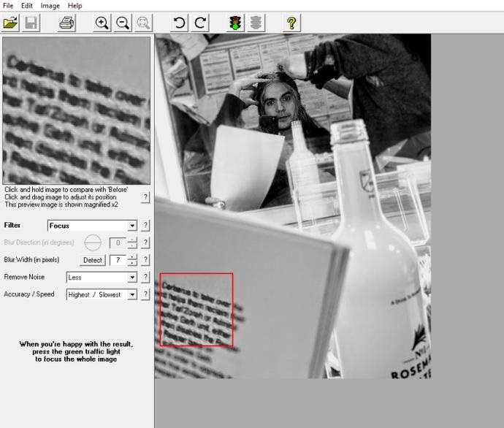Click the Zoom Out magnifier icon
The width and height of the screenshot is (504, 428).
[x=123, y=23]
